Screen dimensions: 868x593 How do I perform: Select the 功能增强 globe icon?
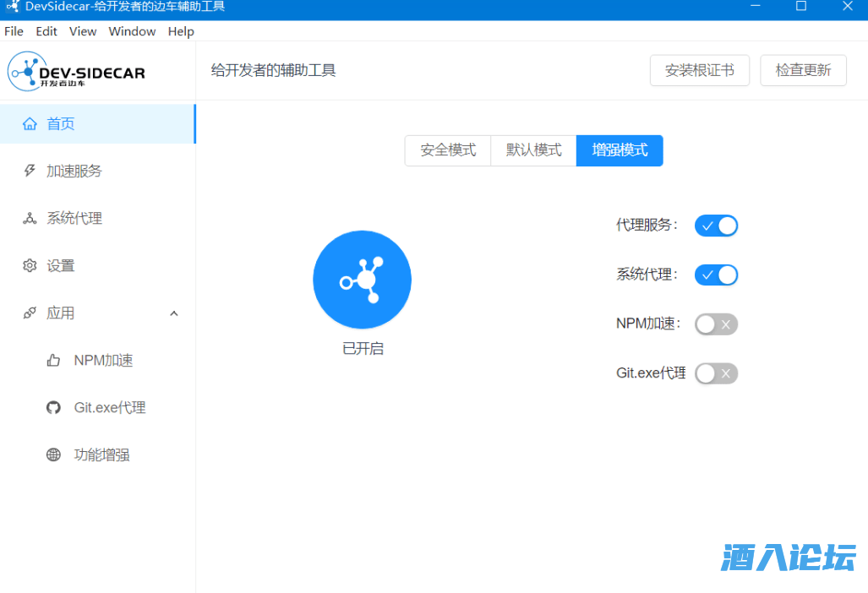click(x=53, y=454)
